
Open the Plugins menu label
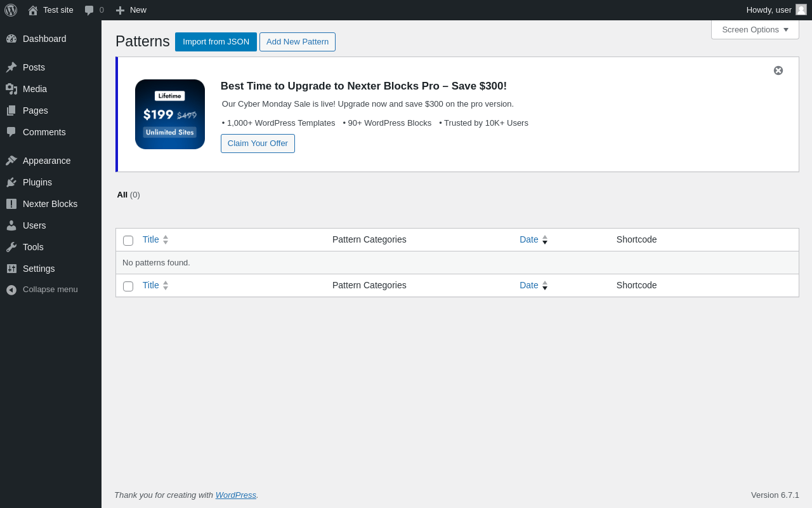tap(37, 182)
